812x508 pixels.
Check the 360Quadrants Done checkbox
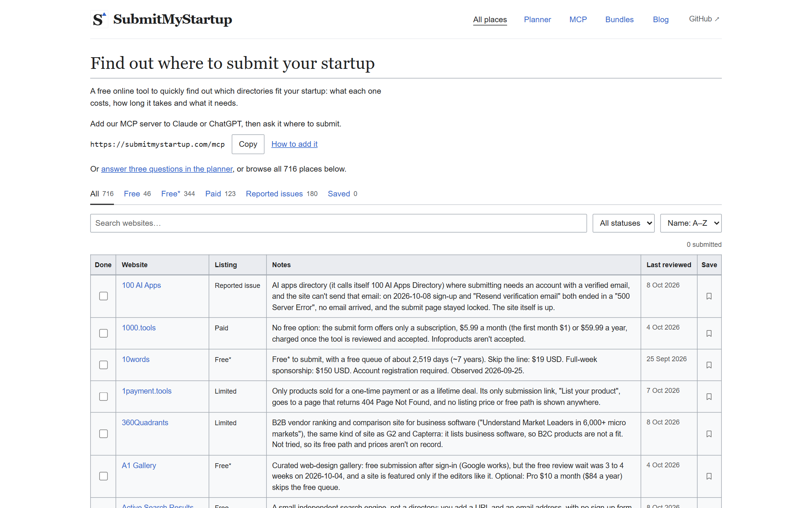(x=103, y=434)
